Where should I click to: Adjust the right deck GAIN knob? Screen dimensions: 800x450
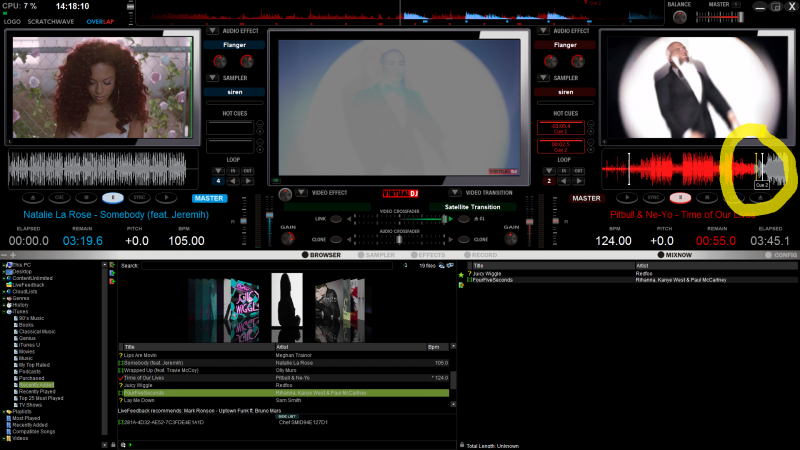tap(511, 238)
